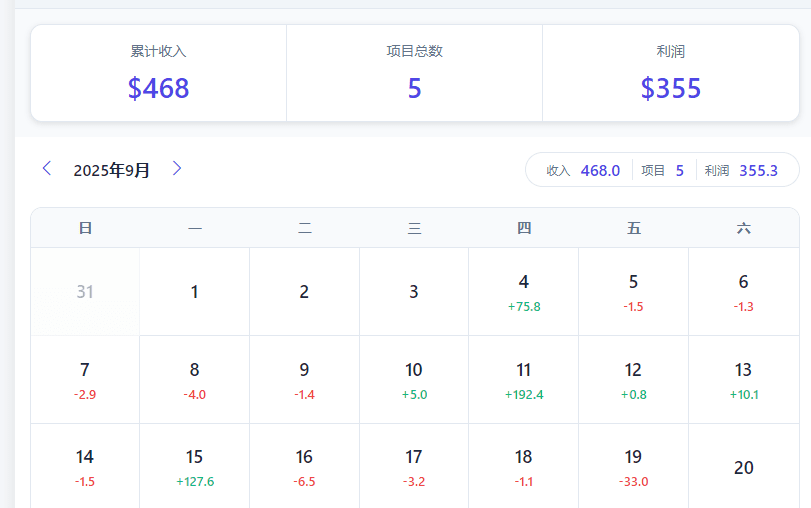
Task: Click 利润 355.3 in monthly summary pill
Action: click(x=741, y=170)
